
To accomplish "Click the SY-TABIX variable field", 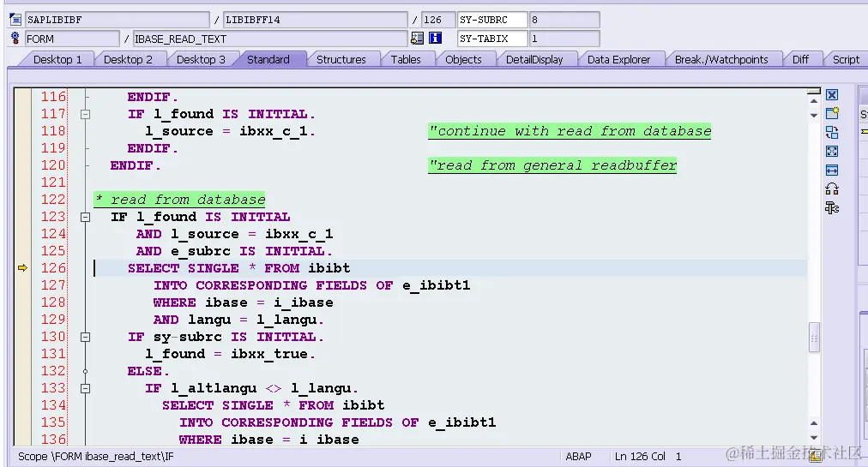I will click(x=492, y=39).
